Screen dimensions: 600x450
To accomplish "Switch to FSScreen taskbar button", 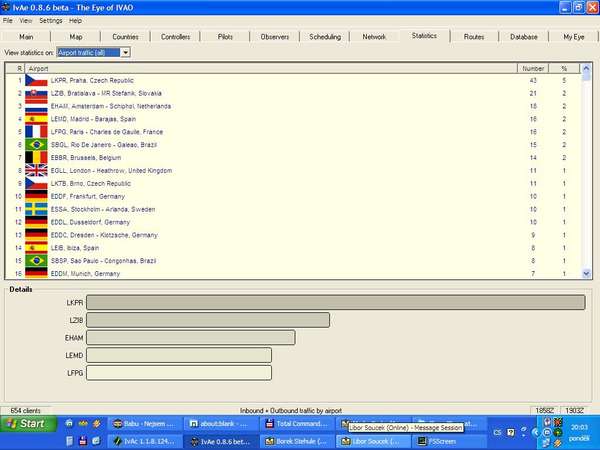I will [448, 442].
